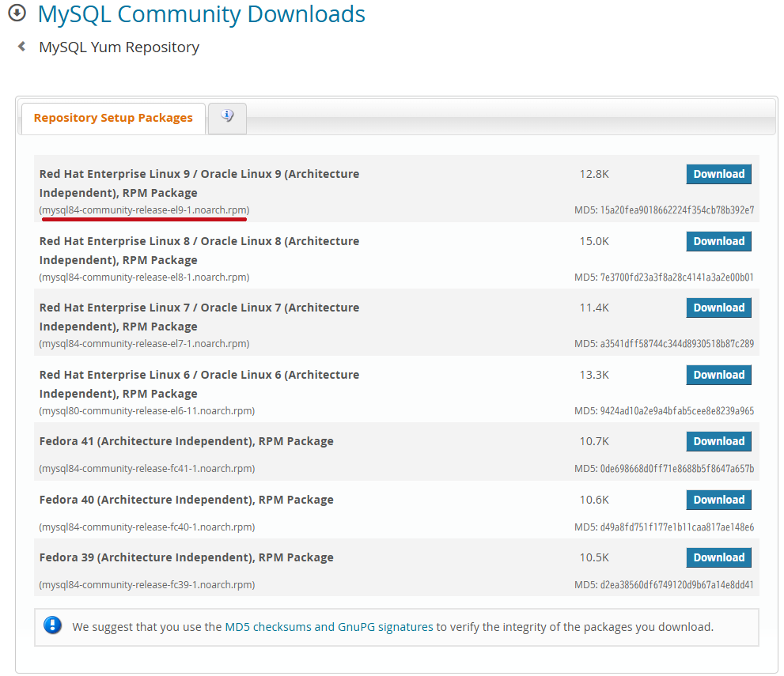The width and height of the screenshot is (784, 676).
Task: Go back to MySQL Yum Repository link
Action: tap(119, 47)
